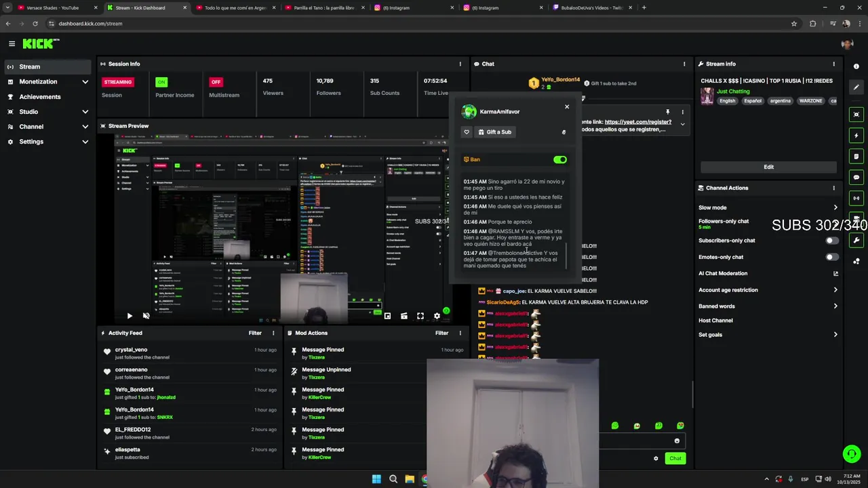
Task: Open chat settings gear icon
Action: coord(656,459)
